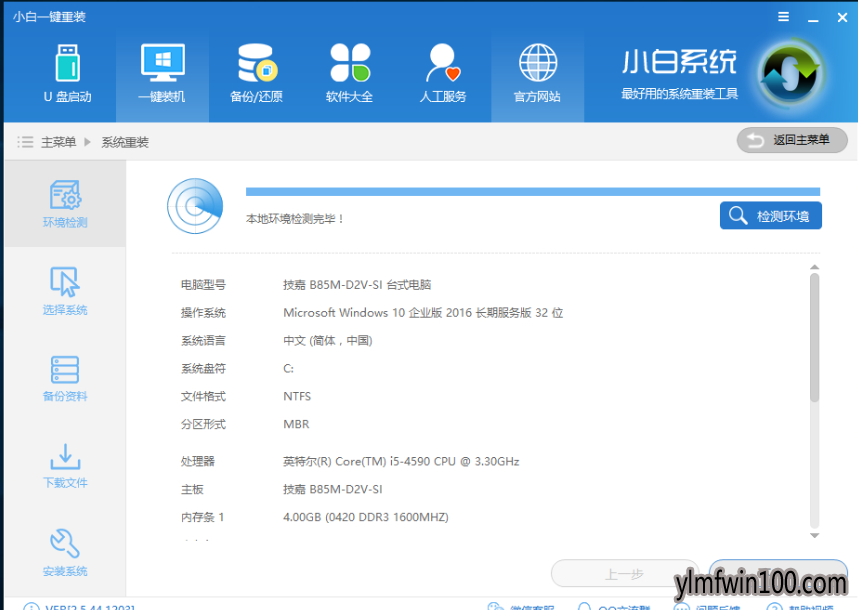This screenshot has width=858, height=610.
Task: Open 软件大全 software collection
Action: (350, 74)
